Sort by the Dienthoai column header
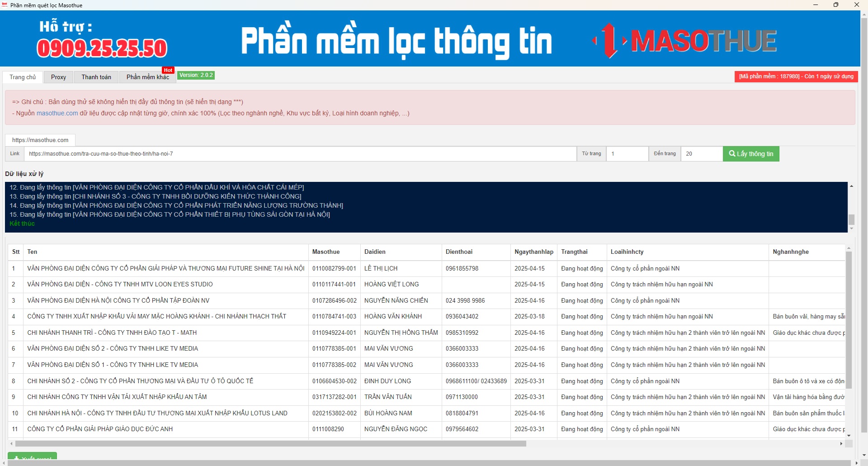This screenshot has width=868, height=466. click(476, 252)
